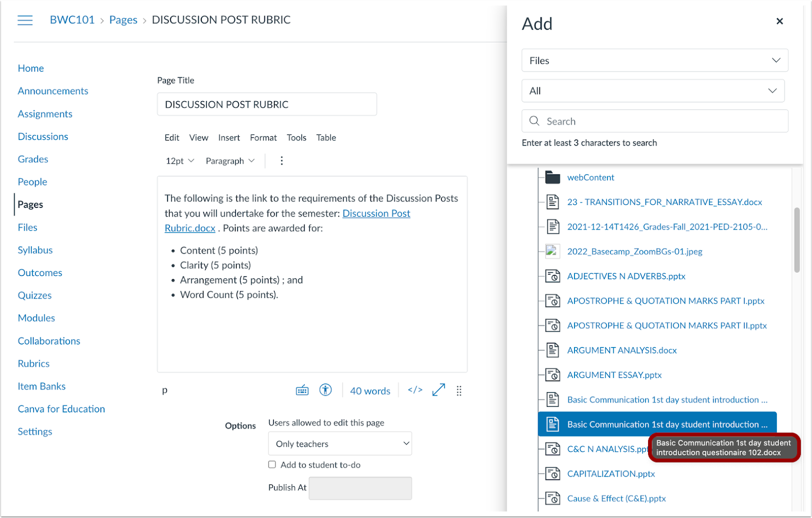Open the Files type dropdown
812x518 pixels.
click(x=655, y=60)
